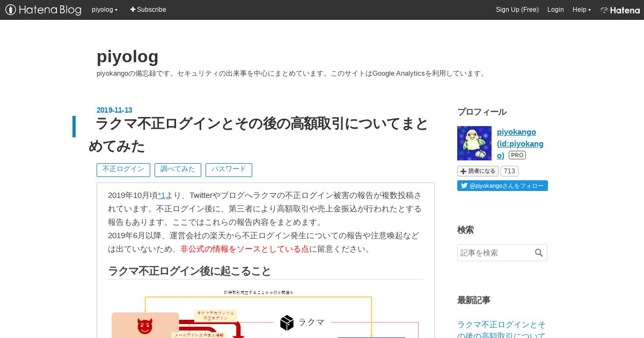Click the プロフィール sidebar heading

[482, 112]
